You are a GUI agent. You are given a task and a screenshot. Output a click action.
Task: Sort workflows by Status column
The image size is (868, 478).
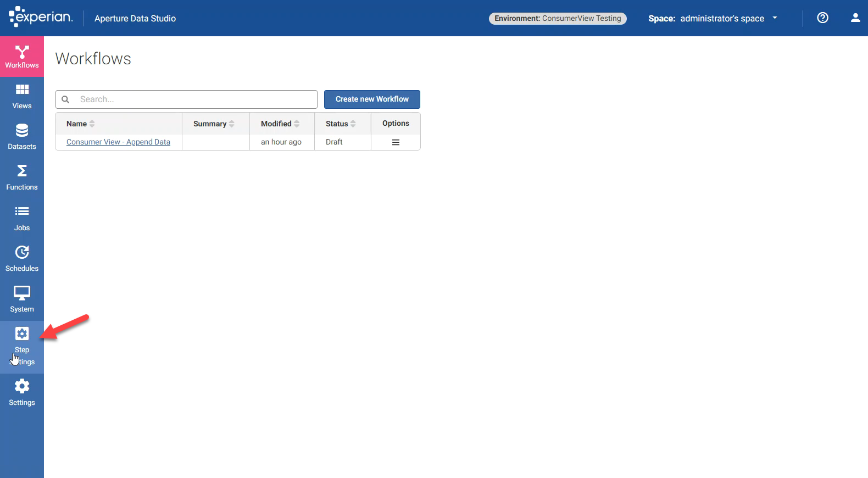341,124
